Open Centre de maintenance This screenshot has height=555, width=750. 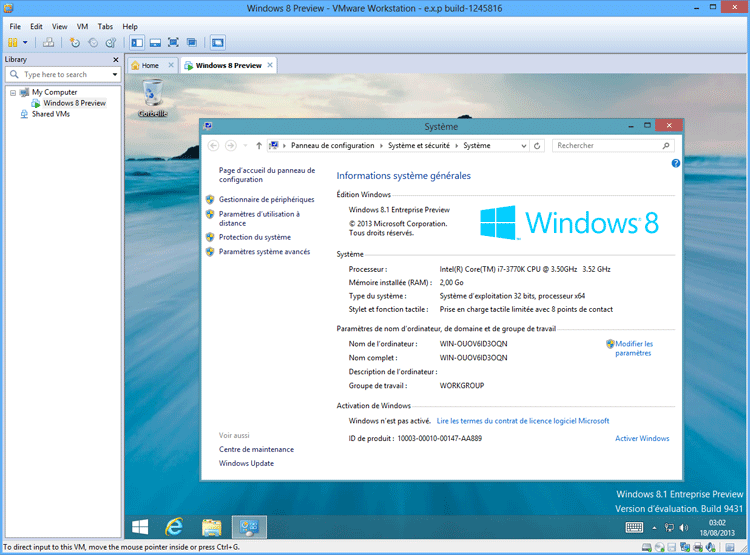pos(256,449)
